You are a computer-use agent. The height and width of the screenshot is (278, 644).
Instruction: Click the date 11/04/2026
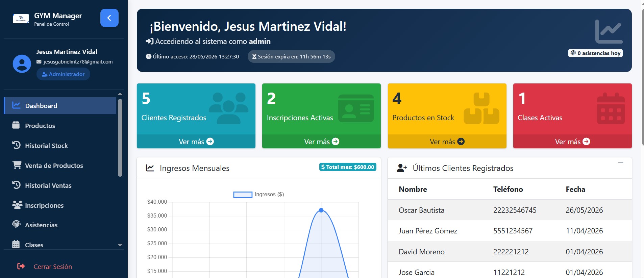(x=584, y=231)
